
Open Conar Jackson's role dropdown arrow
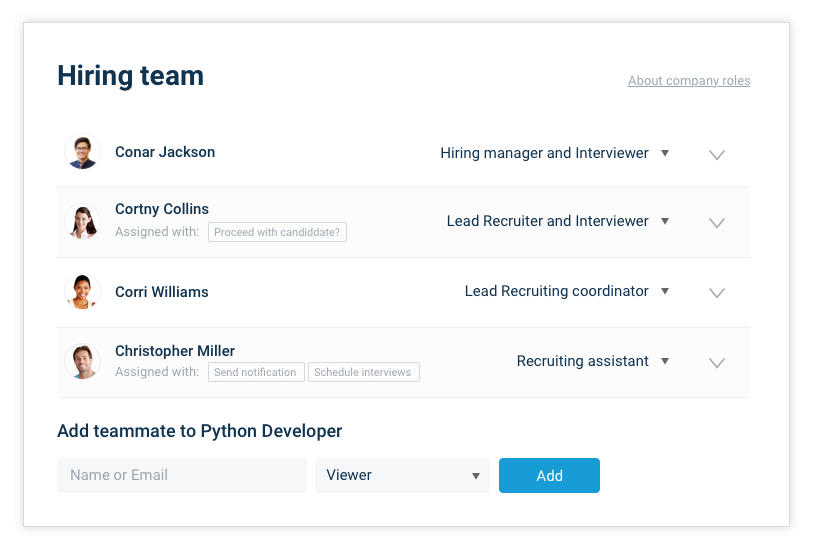[x=665, y=153]
